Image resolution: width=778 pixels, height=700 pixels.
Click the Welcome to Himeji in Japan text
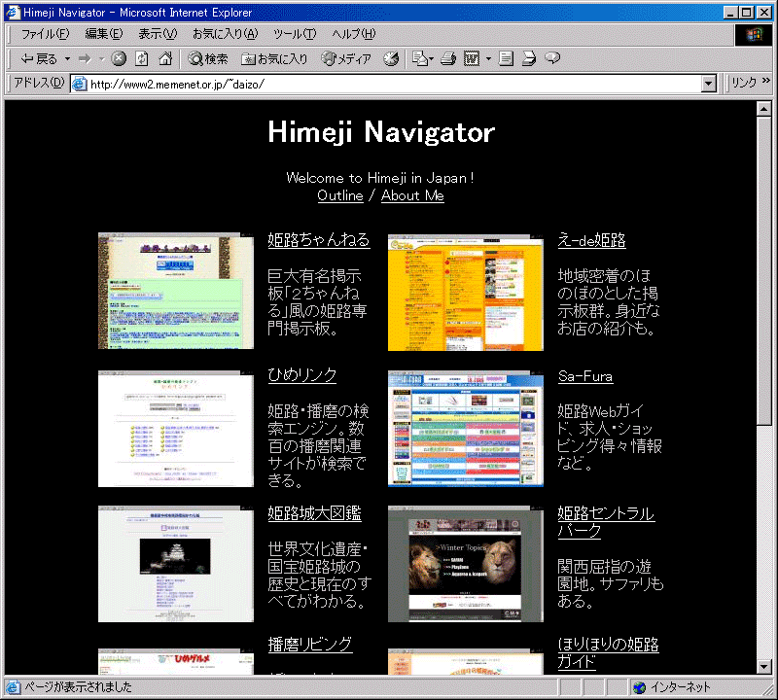[x=380, y=178]
